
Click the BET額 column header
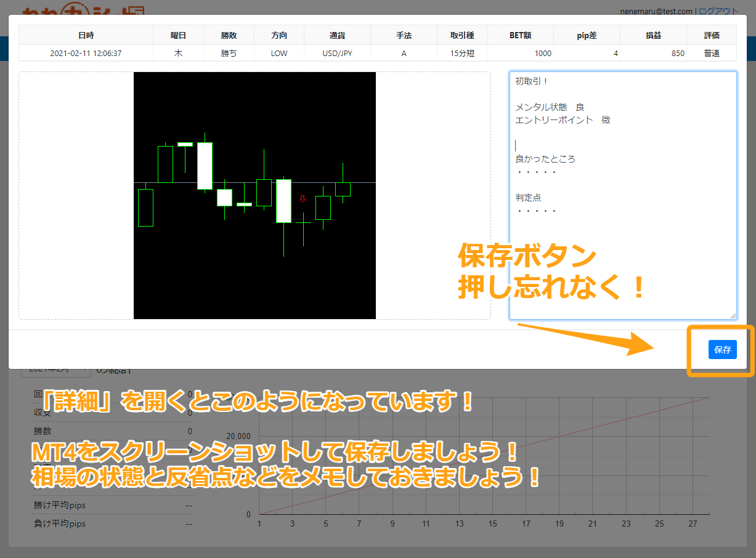[521, 35]
